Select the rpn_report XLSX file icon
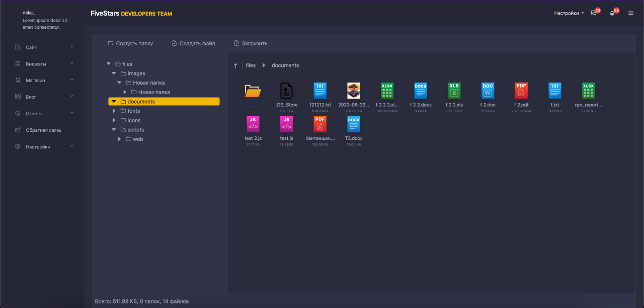Image resolution: width=644 pixels, height=308 pixels. [x=588, y=91]
